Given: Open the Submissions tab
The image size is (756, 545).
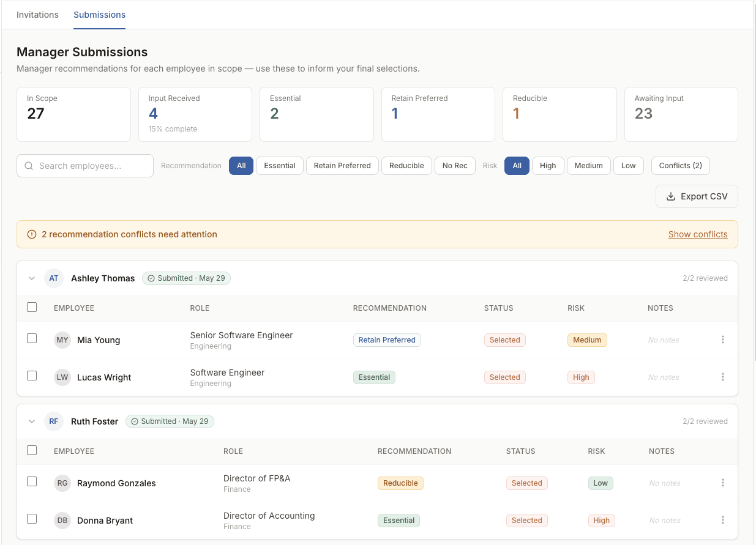Looking at the screenshot, I should [x=99, y=15].
